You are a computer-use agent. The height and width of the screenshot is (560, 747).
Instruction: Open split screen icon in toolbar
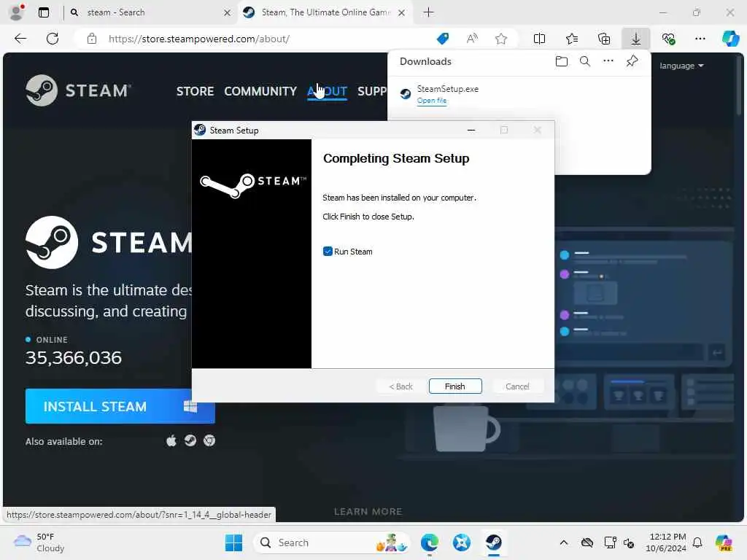click(x=539, y=39)
